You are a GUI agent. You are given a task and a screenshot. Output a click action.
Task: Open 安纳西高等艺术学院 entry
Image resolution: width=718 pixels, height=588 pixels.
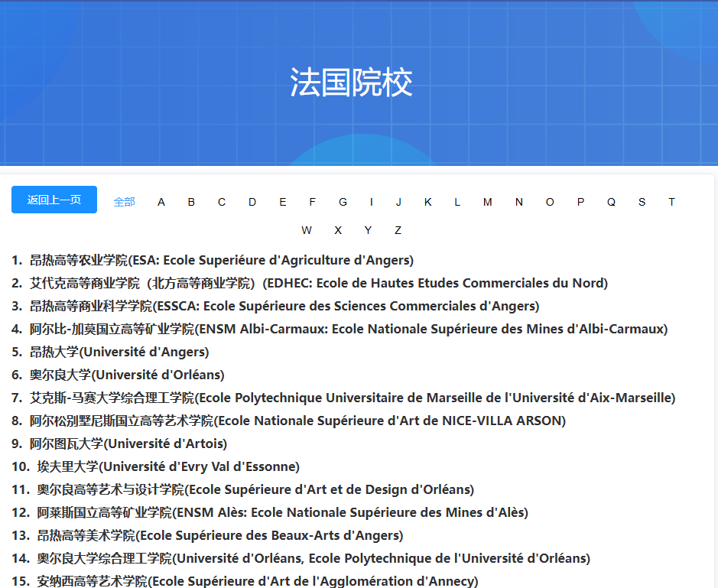coord(258,580)
